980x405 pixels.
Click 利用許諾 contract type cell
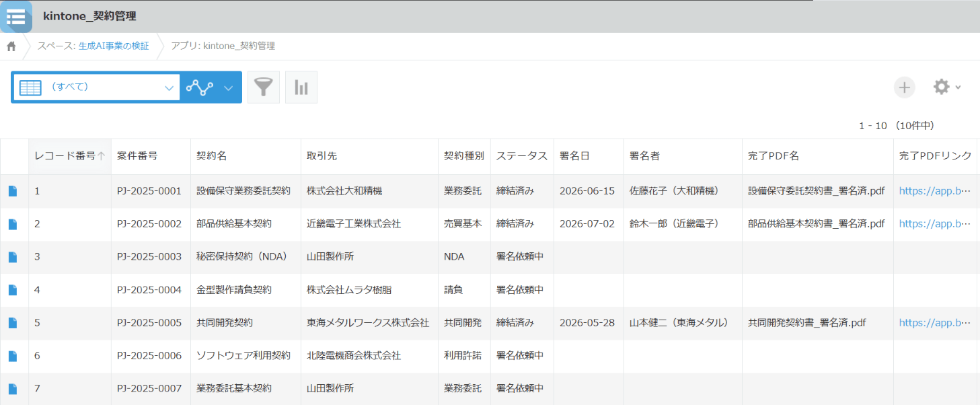pyautogui.click(x=463, y=356)
